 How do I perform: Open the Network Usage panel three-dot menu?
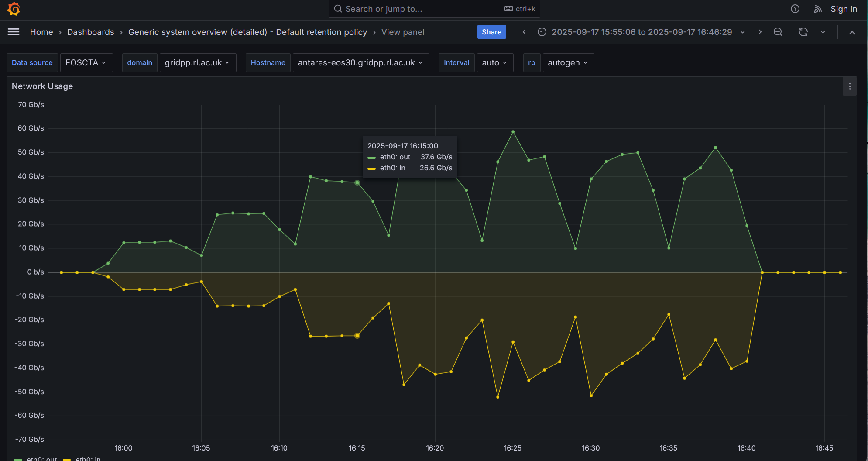point(849,86)
